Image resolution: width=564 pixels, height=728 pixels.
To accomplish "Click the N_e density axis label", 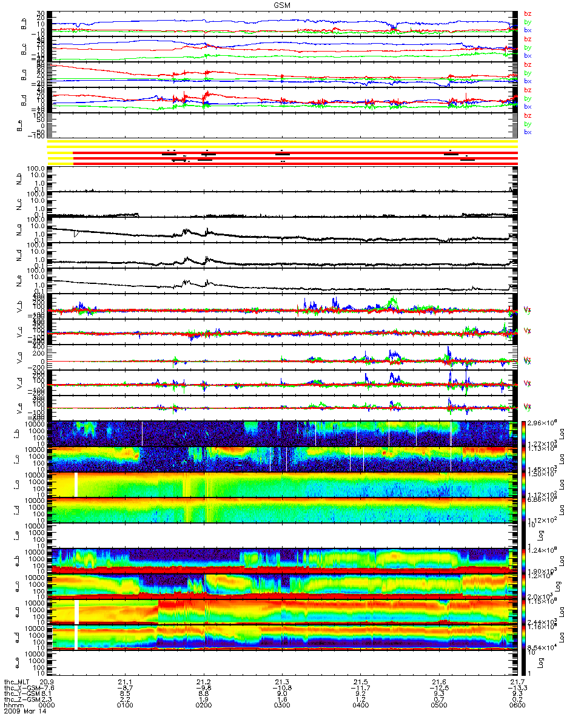I will (x=19, y=281).
